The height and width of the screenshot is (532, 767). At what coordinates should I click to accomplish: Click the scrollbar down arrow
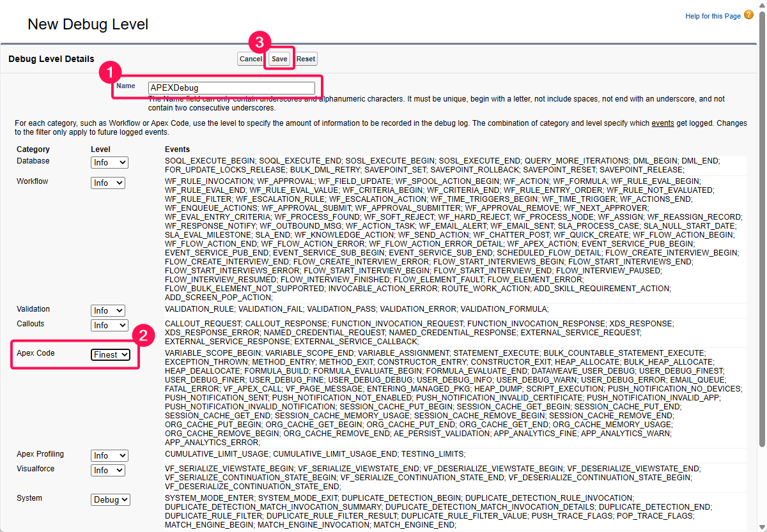coord(761,527)
